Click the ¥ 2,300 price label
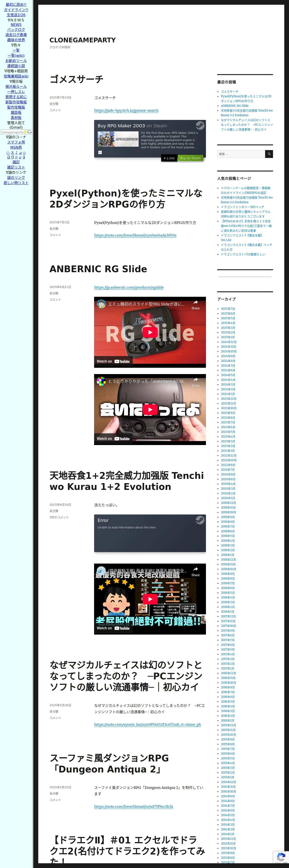This screenshot has height=868, width=289. [x=169, y=158]
